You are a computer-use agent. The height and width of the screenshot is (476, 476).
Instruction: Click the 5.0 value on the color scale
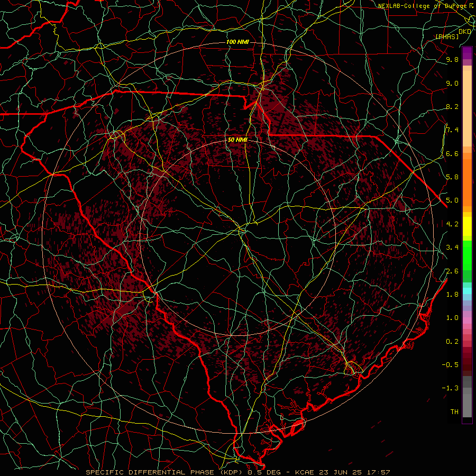(x=452, y=200)
